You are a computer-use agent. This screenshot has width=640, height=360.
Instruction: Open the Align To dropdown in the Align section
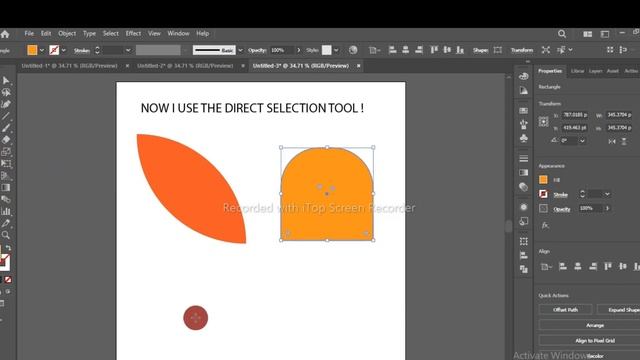point(546,267)
